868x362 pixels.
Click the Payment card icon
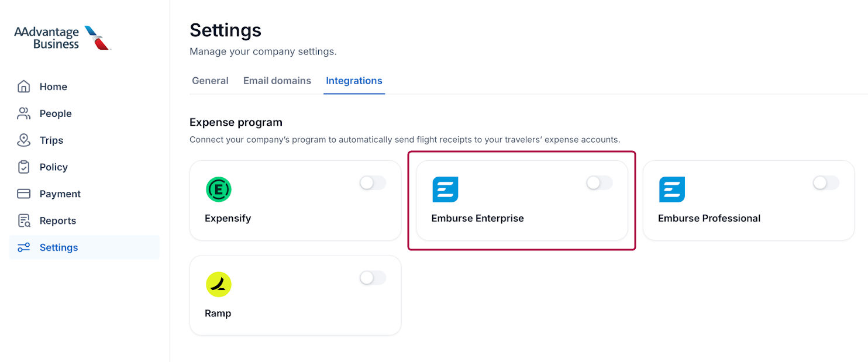tap(24, 194)
